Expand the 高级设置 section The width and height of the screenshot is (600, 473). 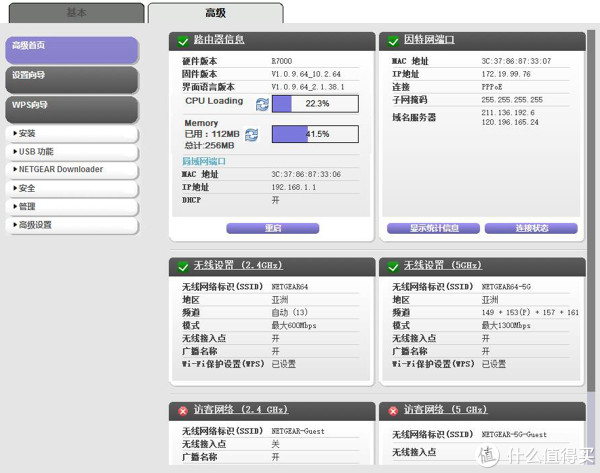coord(72,225)
